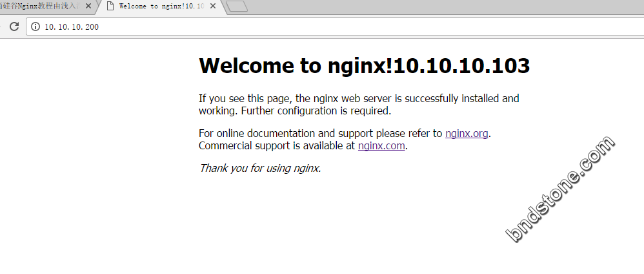Open the site information icon in address bar
This screenshot has width=644, height=274.
(35, 26)
